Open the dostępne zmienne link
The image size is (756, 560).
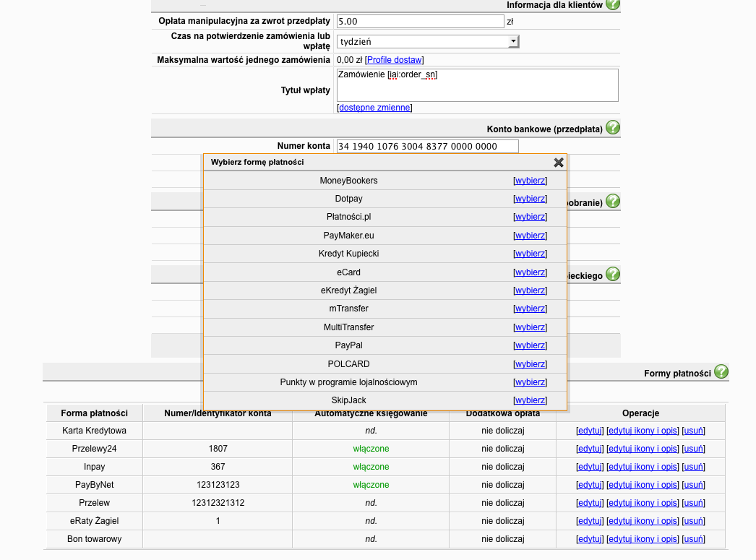[x=374, y=108]
